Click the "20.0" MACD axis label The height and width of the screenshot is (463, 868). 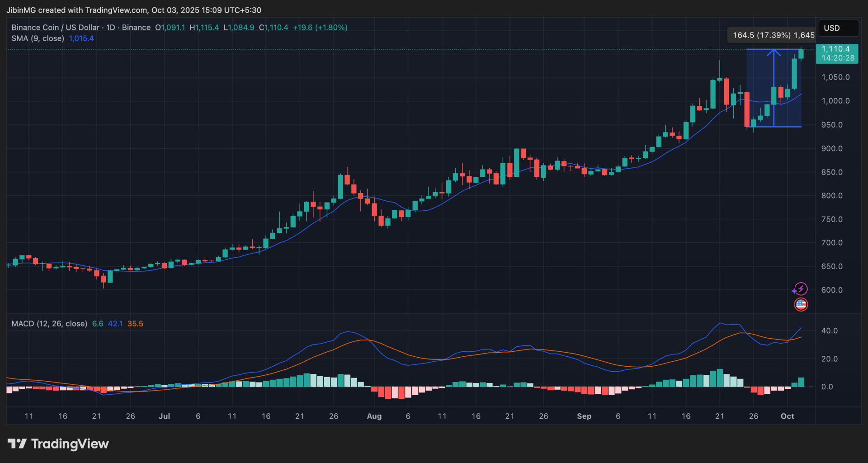tap(830, 359)
